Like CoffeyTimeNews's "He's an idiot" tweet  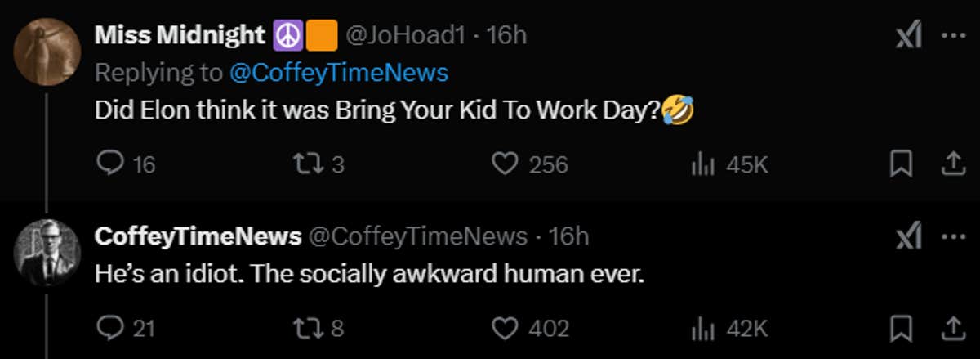[x=506, y=328]
